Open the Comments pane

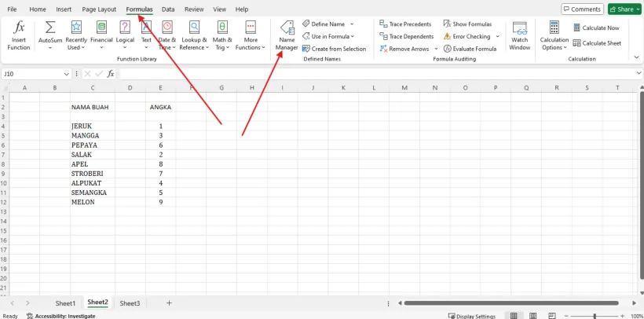[582, 9]
